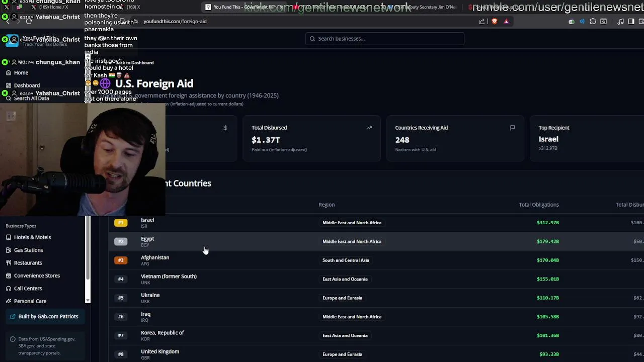Click the #1 gold rank badge for Israel
This screenshot has width=644, height=362.
click(x=121, y=223)
